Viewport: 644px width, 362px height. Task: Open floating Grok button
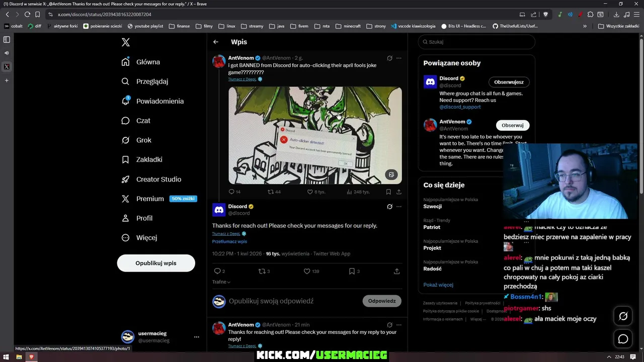623,316
